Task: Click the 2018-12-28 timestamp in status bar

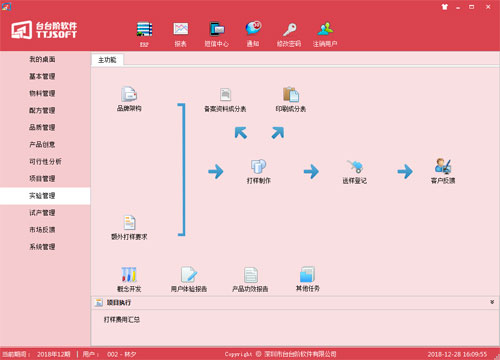Action: tap(457, 354)
